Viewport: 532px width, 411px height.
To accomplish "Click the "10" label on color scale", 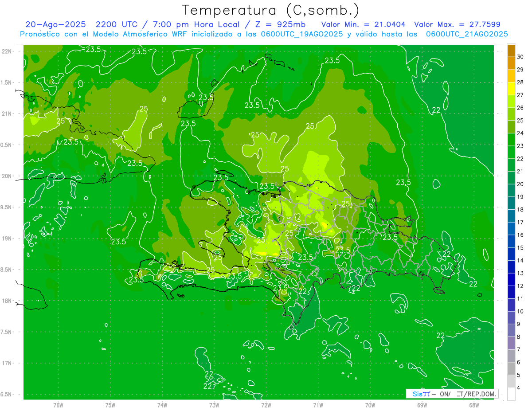I will click(520, 311).
